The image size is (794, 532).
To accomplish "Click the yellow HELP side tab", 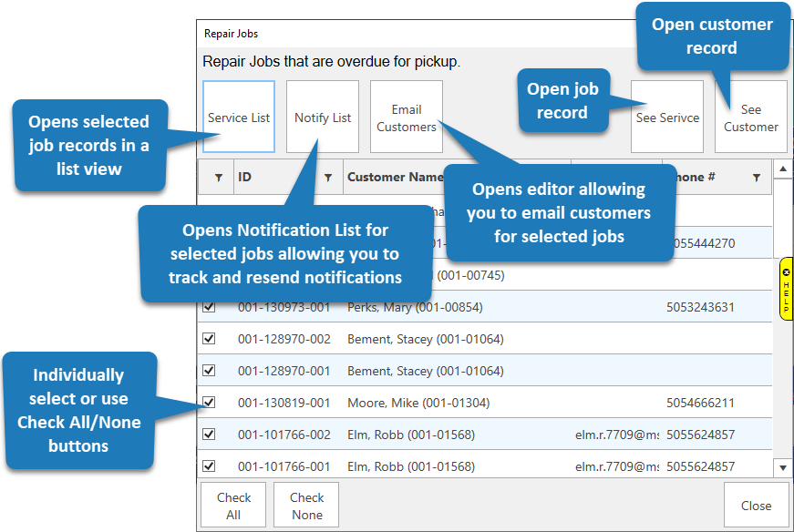I will (x=786, y=289).
